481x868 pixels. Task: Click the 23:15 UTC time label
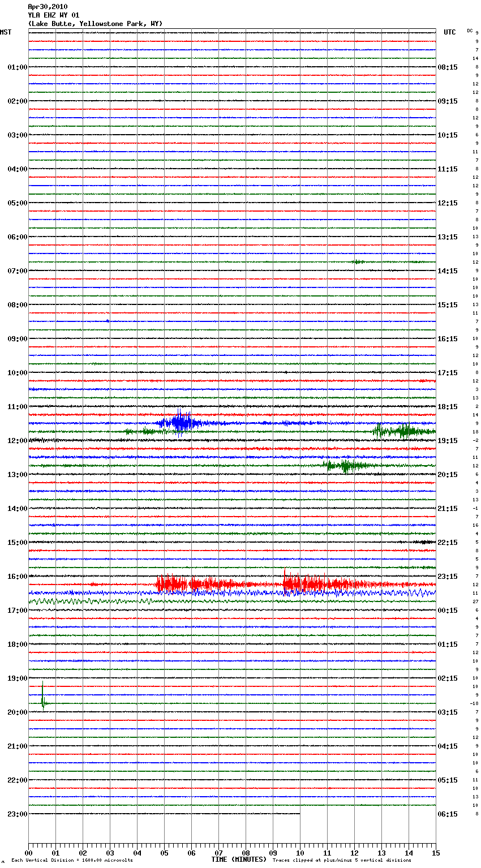448,577
